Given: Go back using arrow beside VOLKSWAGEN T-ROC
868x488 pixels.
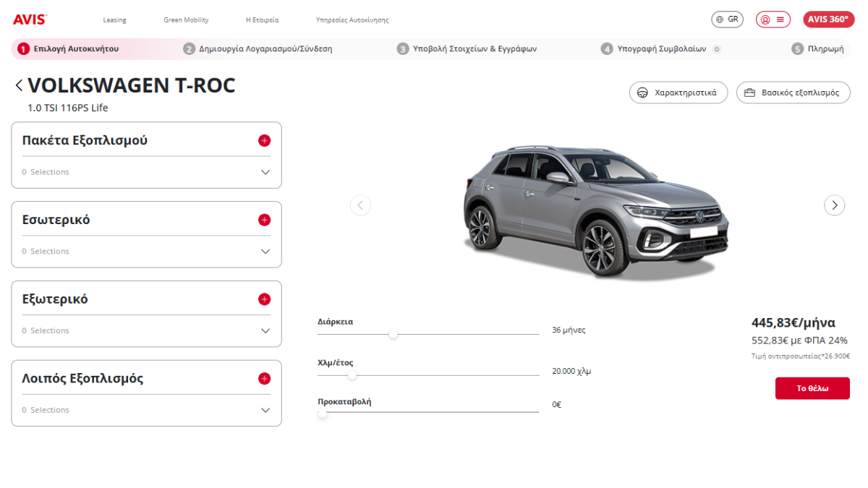Looking at the screenshot, I should (x=19, y=85).
